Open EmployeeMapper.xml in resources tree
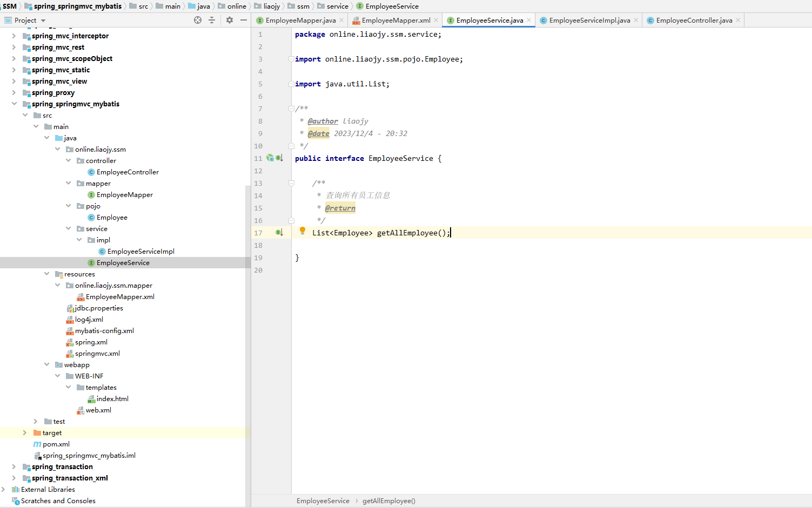This screenshot has width=812, height=508. (120, 297)
